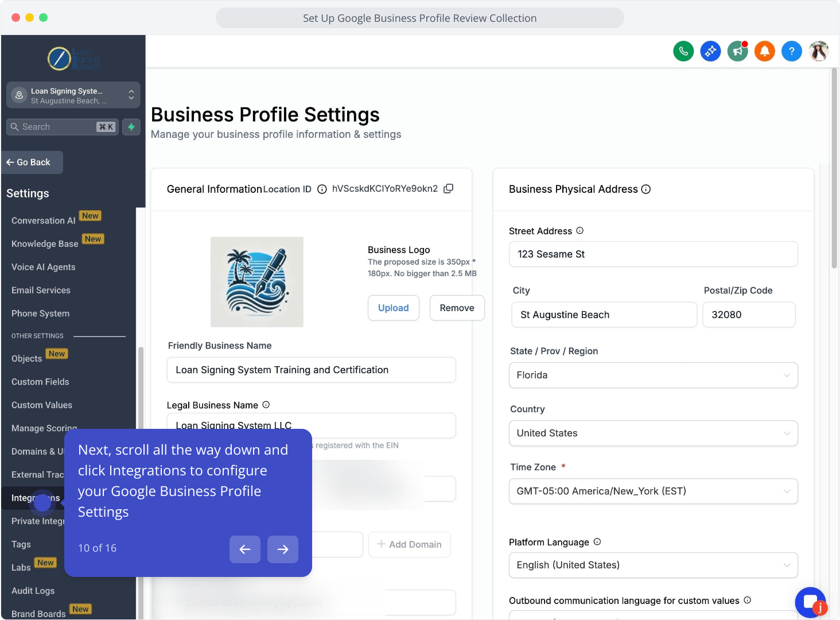Image resolution: width=840 pixels, height=620 pixels.
Task: Edit the City field
Action: (x=604, y=315)
